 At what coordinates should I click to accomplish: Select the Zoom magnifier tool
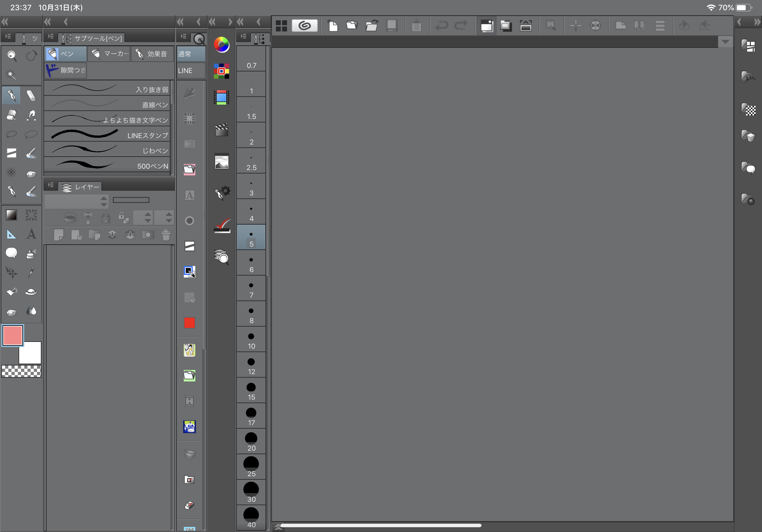click(x=11, y=56)
